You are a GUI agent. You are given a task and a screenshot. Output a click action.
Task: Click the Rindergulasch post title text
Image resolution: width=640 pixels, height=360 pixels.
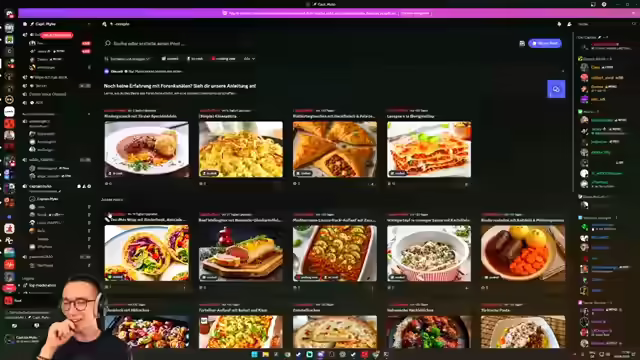[x=140, y=116]
